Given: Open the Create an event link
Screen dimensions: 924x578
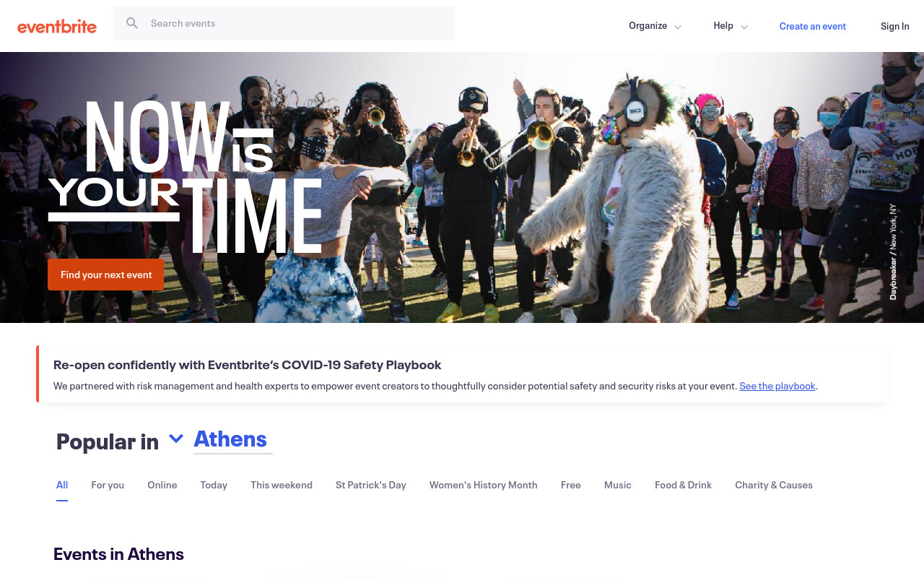Looking at the screenshot, I should click(x=813, y=26).
